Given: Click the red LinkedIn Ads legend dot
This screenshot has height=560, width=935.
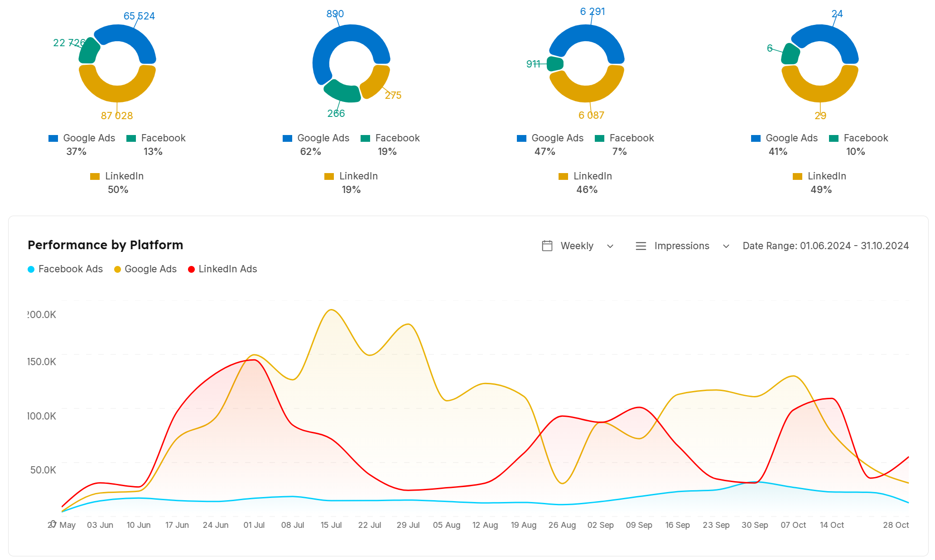Looking at the screenshot, I should click(x=191, y=270).
